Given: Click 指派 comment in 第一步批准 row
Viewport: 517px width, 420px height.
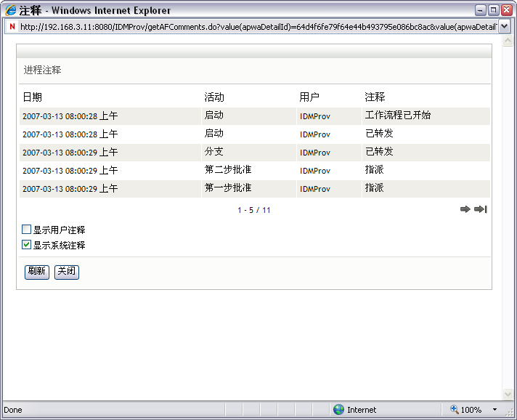Looking at the screenshot, I should 374,187.
